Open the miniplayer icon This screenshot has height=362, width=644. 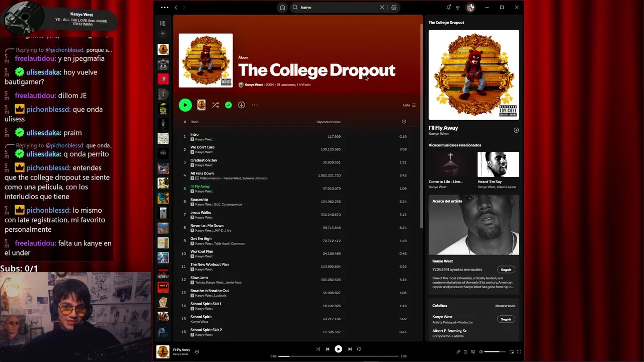pyautogui.click(x=512, y=352)
